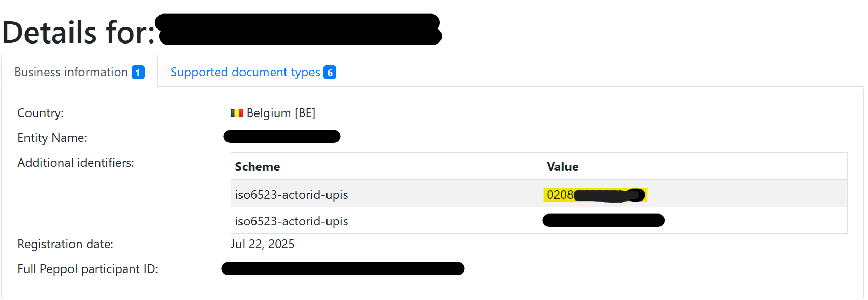Click the blue badge showing 6
The height and width of the screenshot is (300, 868).
point(330,73)
